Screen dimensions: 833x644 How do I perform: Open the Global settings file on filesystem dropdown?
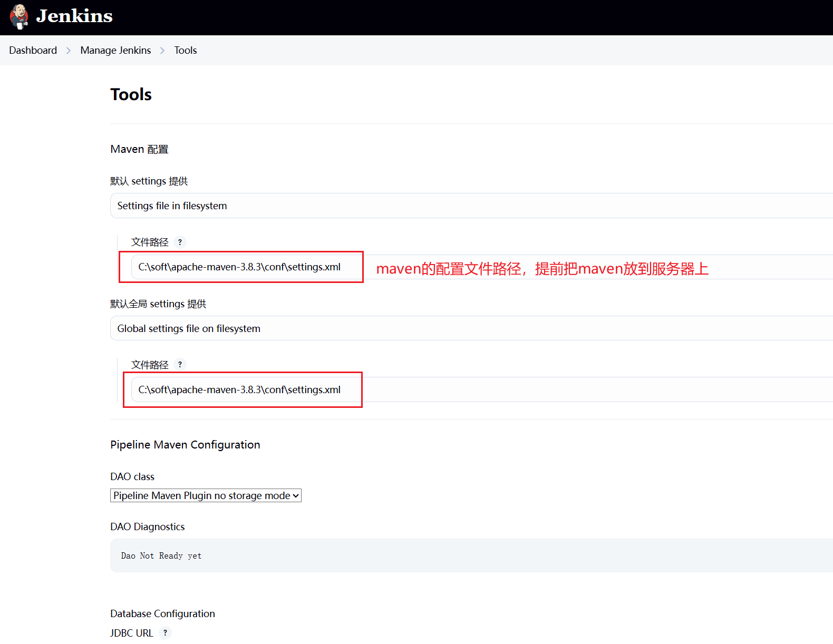coord(471,328)
